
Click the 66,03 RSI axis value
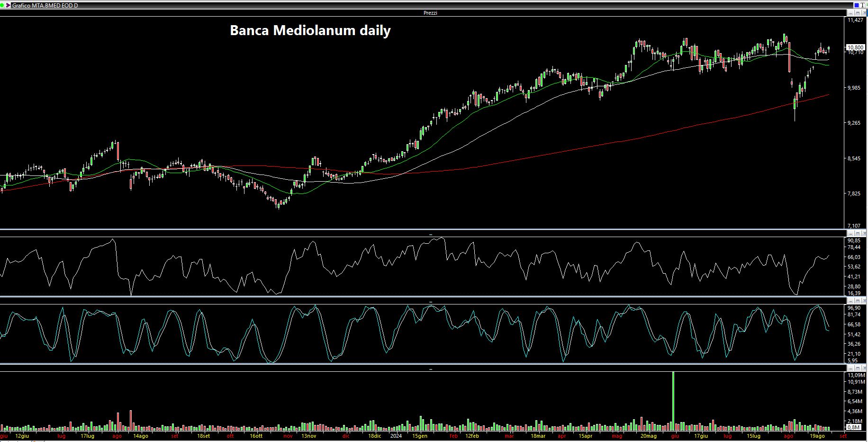tap(854, 257)
